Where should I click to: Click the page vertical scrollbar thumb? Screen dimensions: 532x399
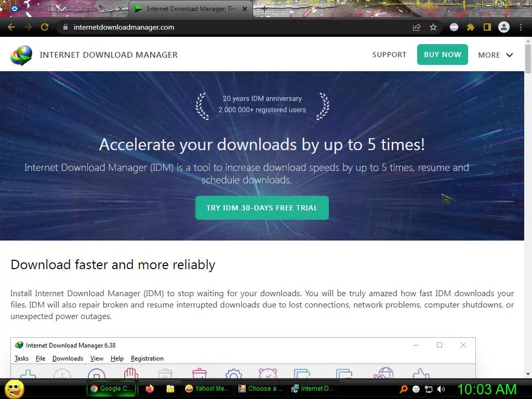click(528, 58)
